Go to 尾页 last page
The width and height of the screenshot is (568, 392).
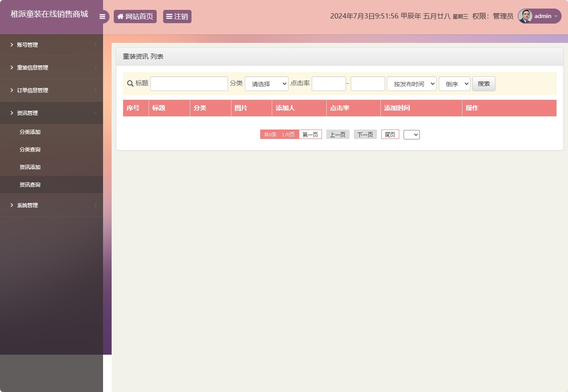[389, 134]
